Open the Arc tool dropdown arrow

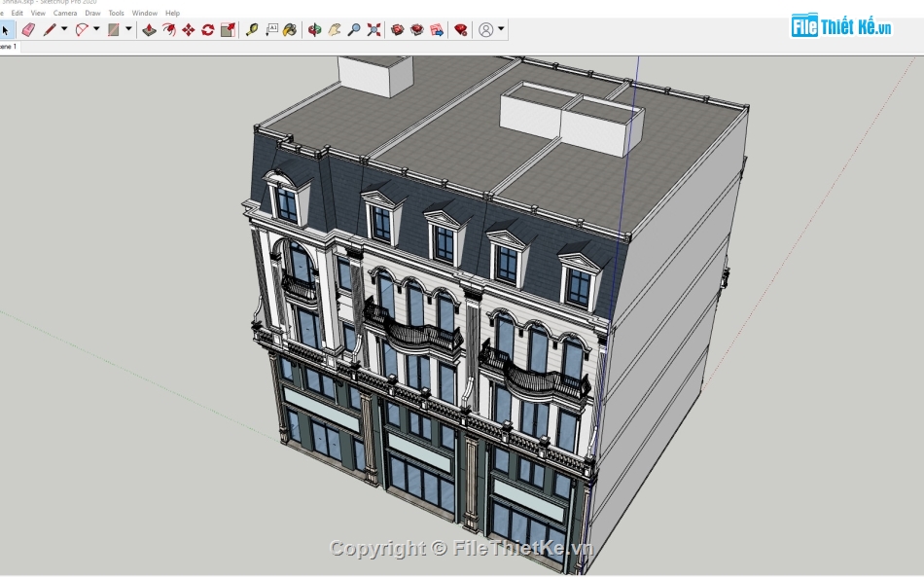tap(96, 28)
